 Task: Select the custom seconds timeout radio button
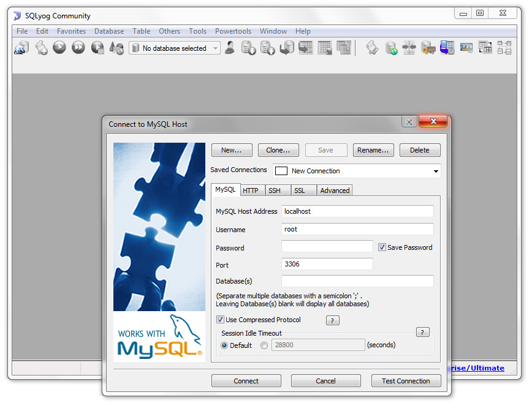(x=264, y=345)
